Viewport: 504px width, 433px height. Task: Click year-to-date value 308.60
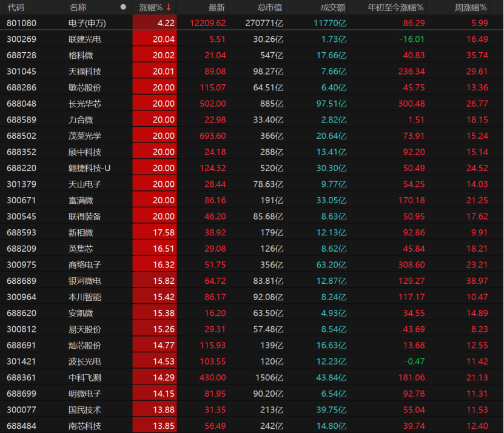coord(411,264)
